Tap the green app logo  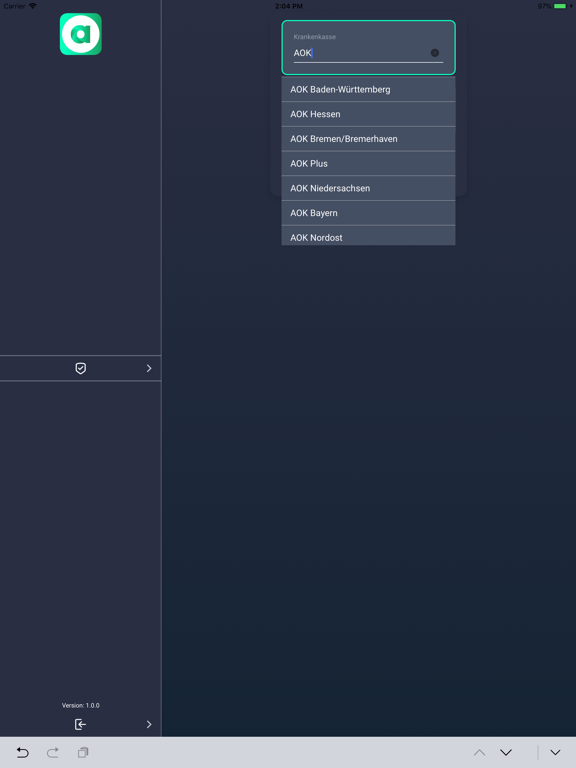point(81,34)
